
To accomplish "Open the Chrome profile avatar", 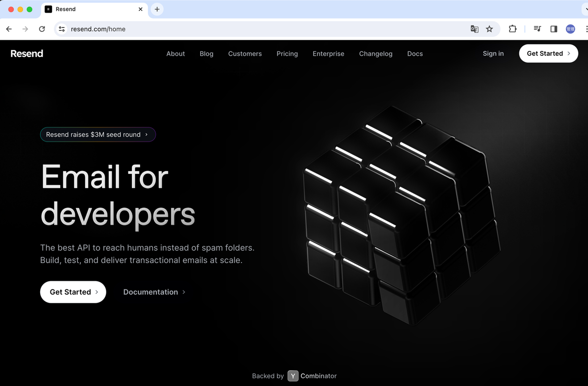I will click(x=570, y=29).
